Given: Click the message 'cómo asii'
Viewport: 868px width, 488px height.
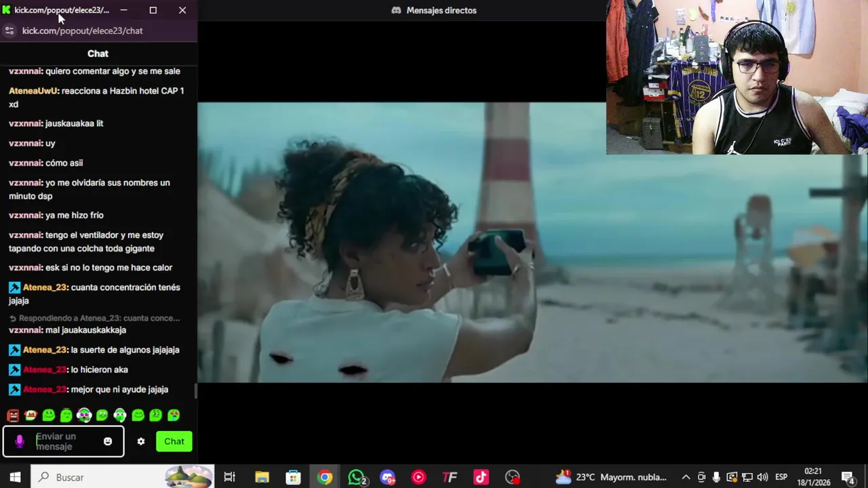Looking at the screenshot, I should tap(64, 163).
